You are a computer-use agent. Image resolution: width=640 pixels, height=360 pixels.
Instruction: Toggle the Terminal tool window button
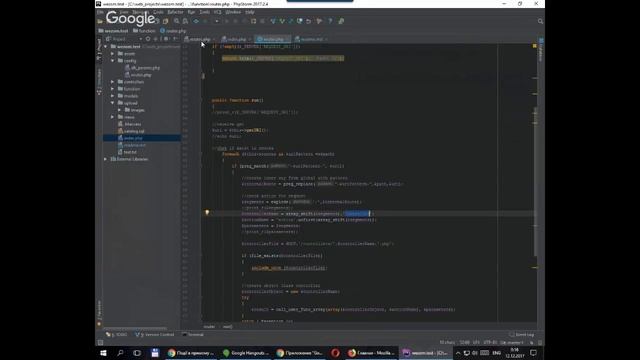[x=193, y=335]
